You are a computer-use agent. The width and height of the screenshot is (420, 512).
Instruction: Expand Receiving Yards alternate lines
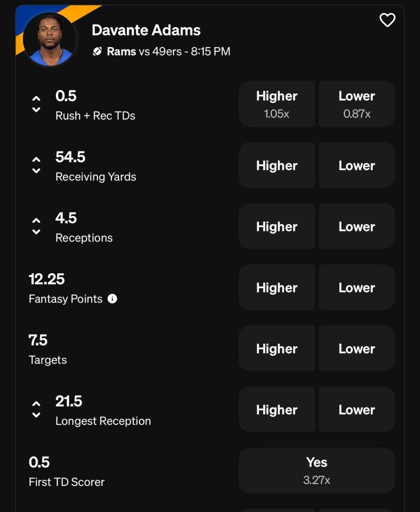coord(36,165)
